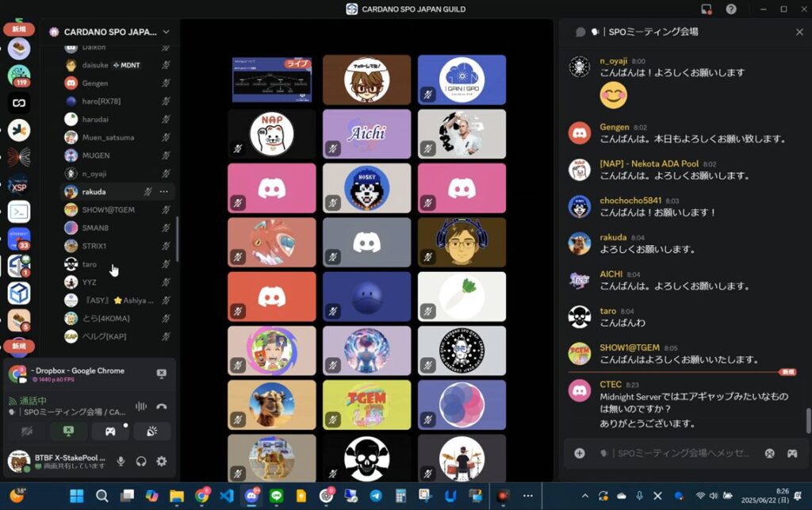Select YYZ in the member list

pyautogui.click(x=117, y=282)
